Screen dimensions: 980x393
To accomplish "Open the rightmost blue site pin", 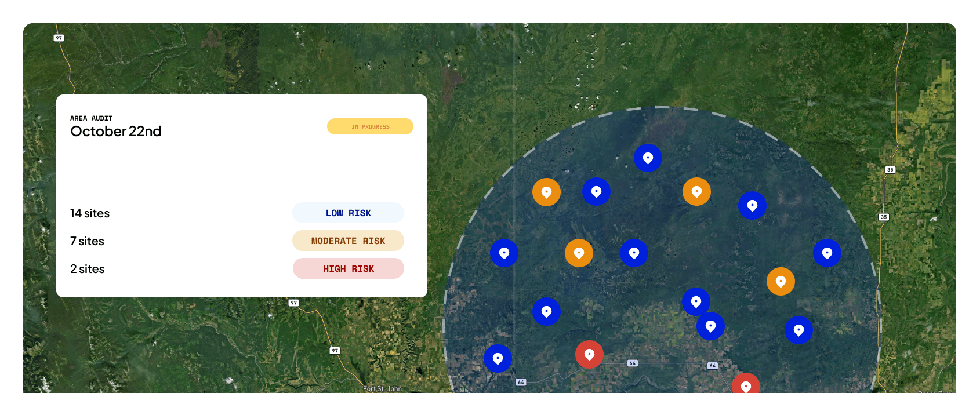I will (x=827, y=253).
